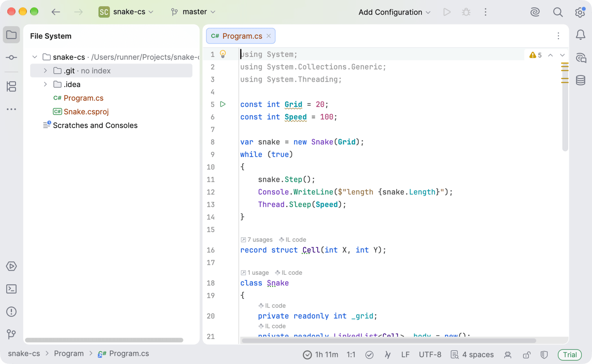The height and width of the screenshot is (364, 592).
Task: Show more tool windows in left sidebar
Action: click(x=11, y=109)
